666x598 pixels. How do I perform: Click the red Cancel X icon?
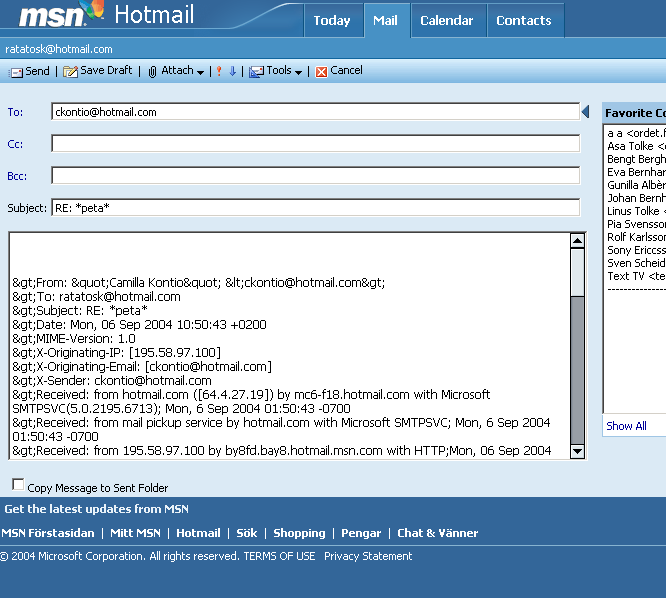coord(322,72)
